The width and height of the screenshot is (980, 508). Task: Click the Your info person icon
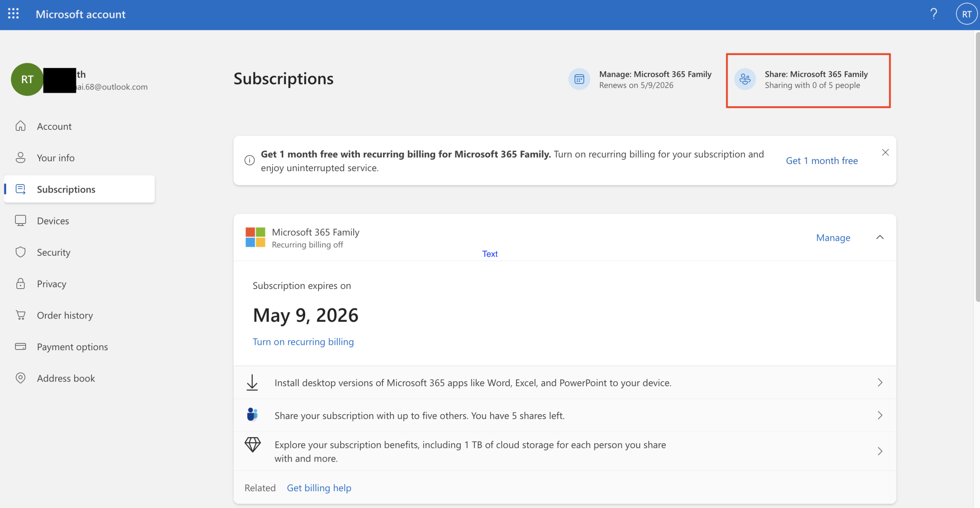pyautogui.click(x=21, y=157)
